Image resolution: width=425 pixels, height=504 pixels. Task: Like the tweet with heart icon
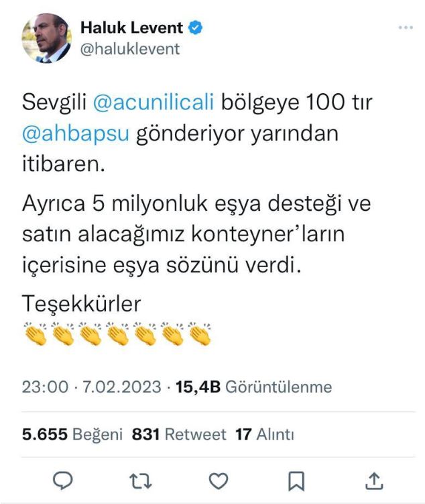(x=219, y=481)
